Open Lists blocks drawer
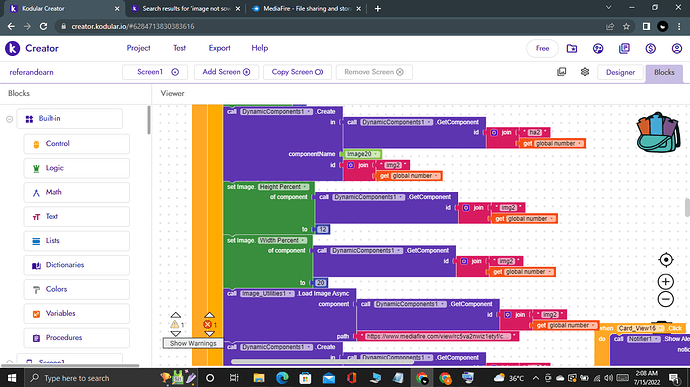The width and height of the screenshot is (690, 387). (x=77, y=241)
